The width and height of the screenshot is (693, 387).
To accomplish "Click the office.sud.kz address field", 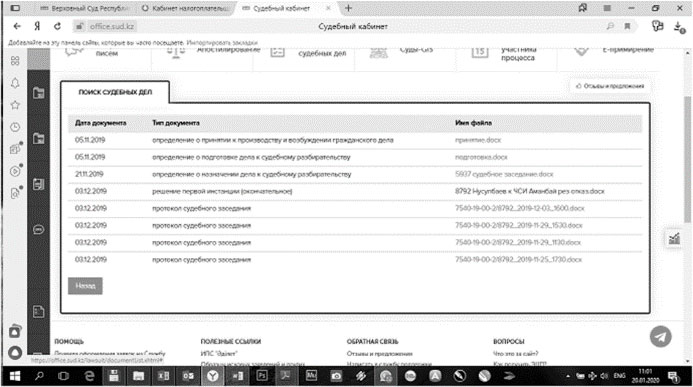I will (112, 27).
